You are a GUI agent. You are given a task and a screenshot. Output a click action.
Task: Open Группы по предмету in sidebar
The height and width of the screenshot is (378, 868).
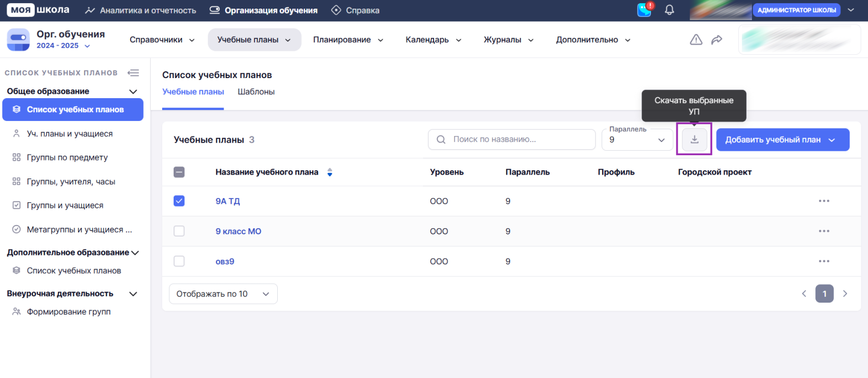[x=67, y=157]
